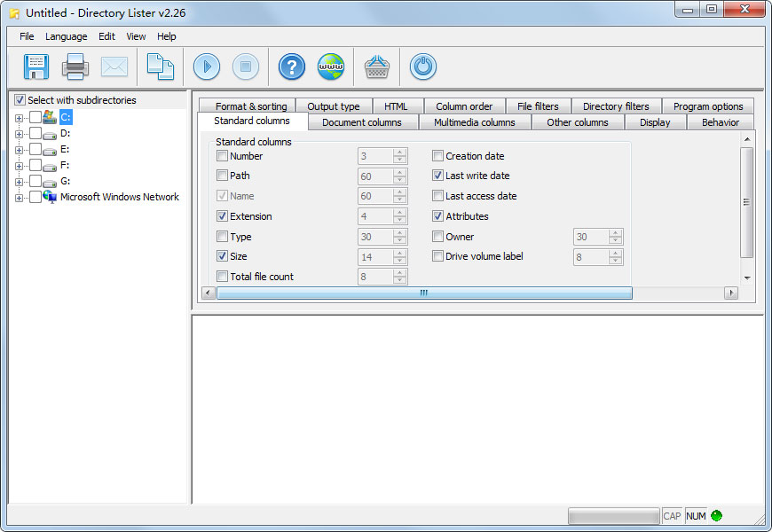Start listing with the Play icon
This screenshot has height=532, width=772.
pos(207,66)
